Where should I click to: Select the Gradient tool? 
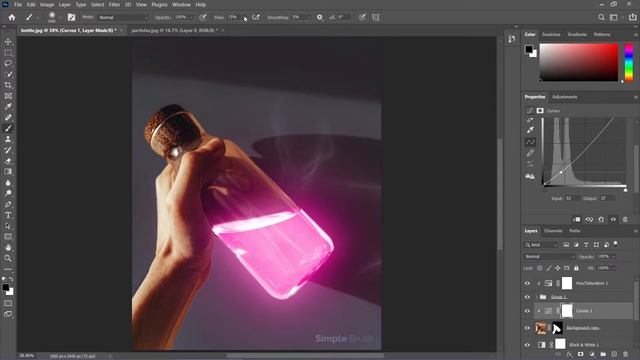click(x=8, y=172)
